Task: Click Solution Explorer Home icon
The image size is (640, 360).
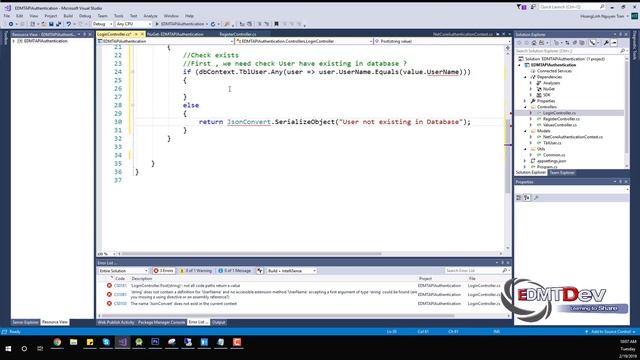Action: [x=534, y=43]
